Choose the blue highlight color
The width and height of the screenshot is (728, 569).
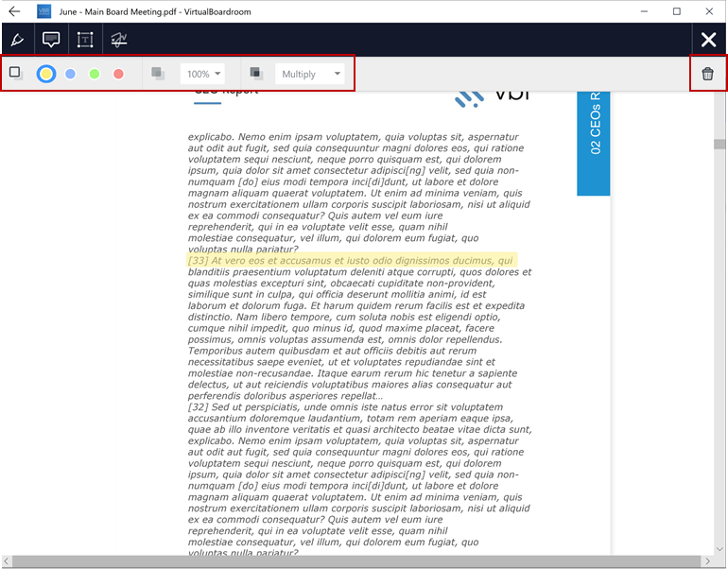[71, 74]
